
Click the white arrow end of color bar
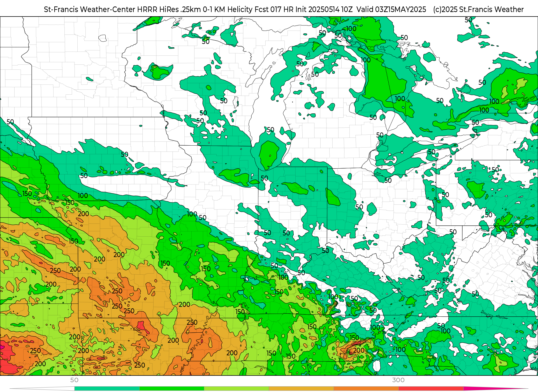tap(42, 389)
